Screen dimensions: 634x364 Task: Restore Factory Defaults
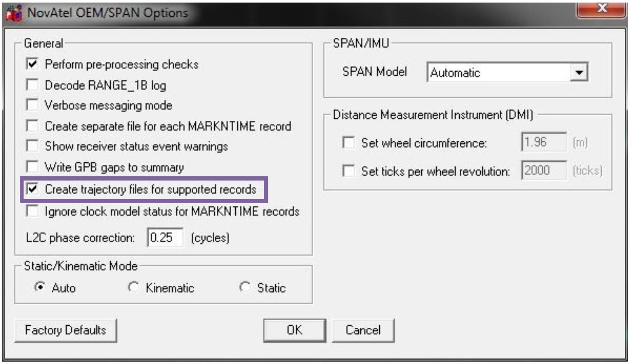coord(66,330)
